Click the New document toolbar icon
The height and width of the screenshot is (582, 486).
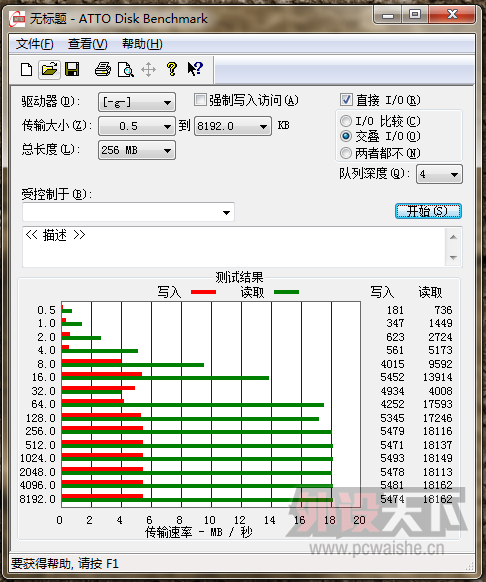pos(27,70)
